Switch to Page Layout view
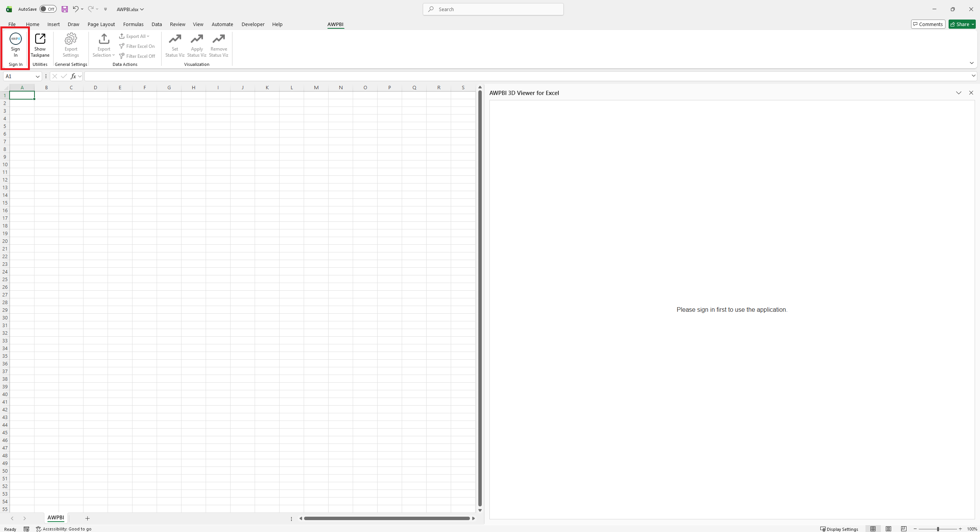Screen dimensions: 980x532 (888, 529)
